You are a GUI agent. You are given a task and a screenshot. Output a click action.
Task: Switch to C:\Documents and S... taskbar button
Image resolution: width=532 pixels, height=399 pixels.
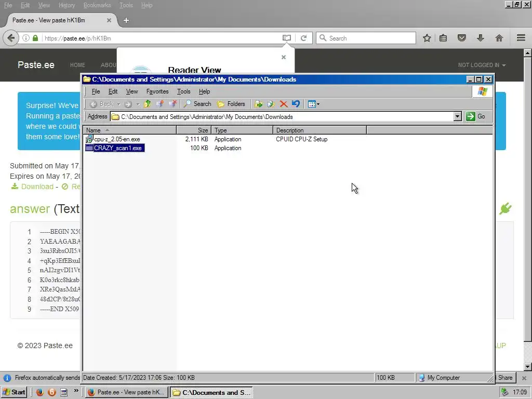coord(211,392)
